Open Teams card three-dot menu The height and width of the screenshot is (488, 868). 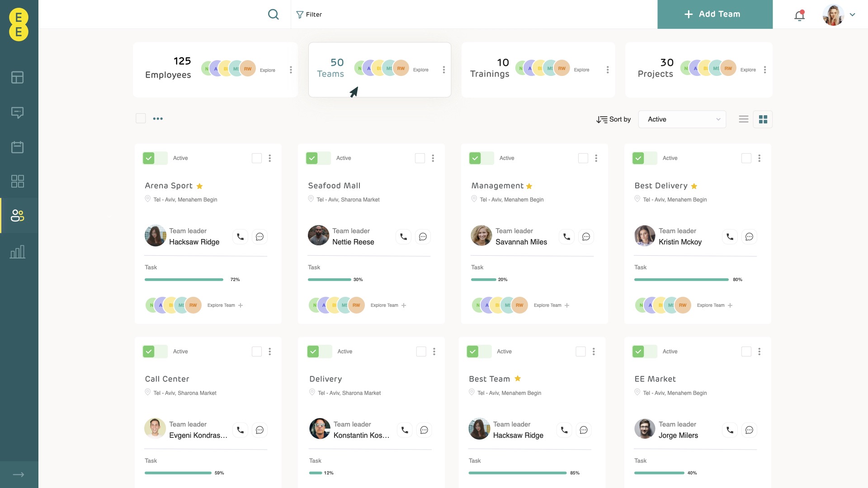tap(444, 70)
